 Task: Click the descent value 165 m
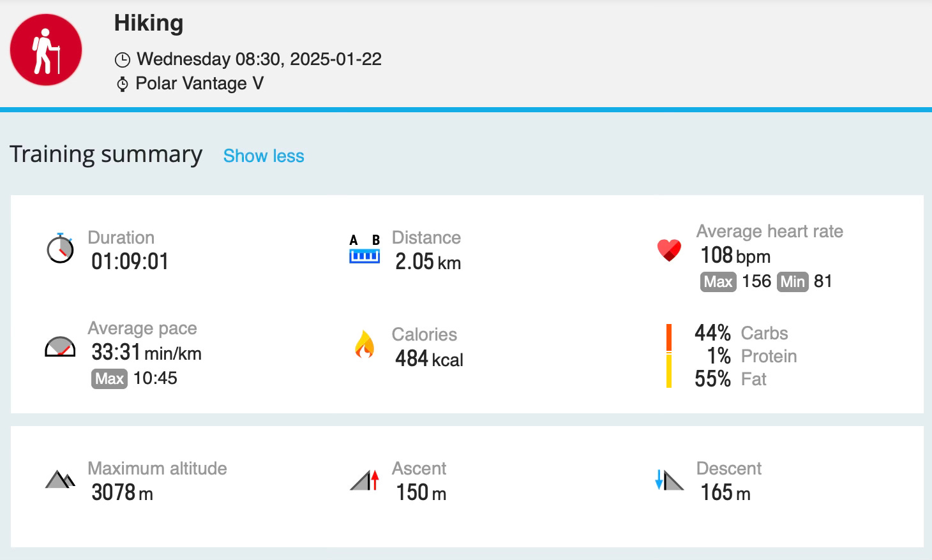point(725,492)
